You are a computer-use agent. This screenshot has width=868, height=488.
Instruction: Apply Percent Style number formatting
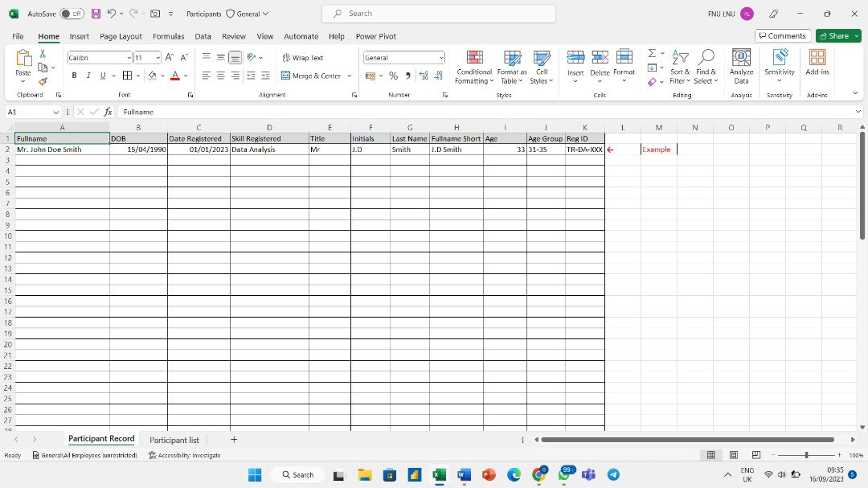[x=393, y=75]
